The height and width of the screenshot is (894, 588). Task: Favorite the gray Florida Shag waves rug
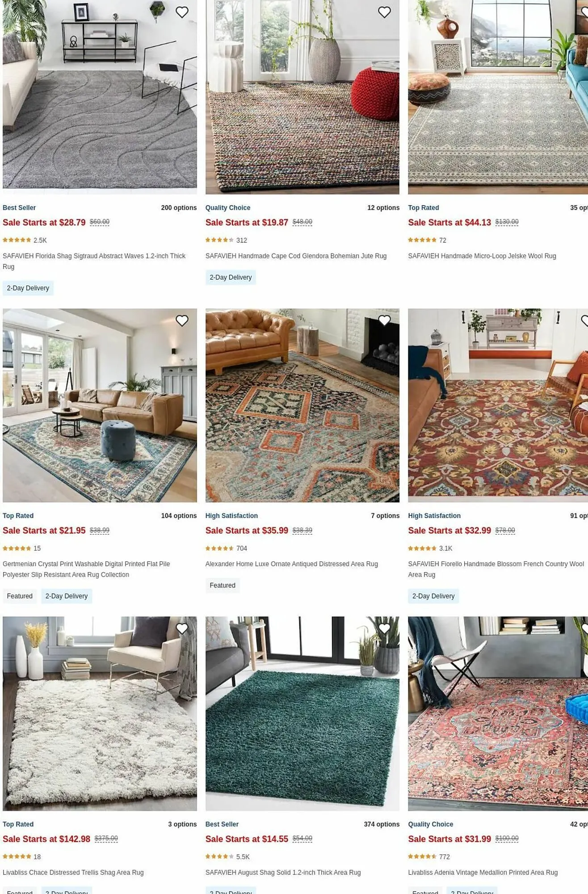(182, 12)
